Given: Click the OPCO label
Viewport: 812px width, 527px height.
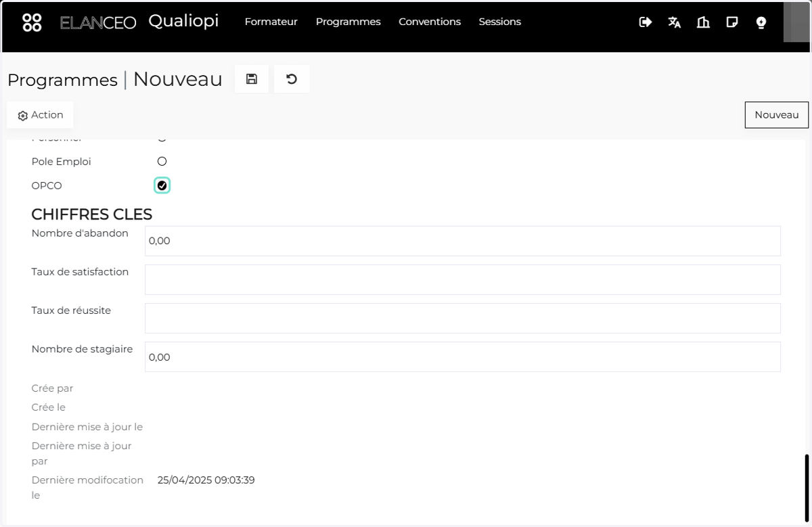Looking at the screenshot, I should coord(47,185).
